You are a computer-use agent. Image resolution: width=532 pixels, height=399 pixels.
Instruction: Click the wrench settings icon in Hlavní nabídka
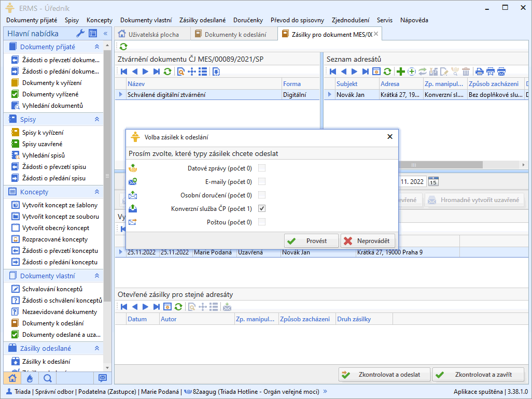coord(80,33)
